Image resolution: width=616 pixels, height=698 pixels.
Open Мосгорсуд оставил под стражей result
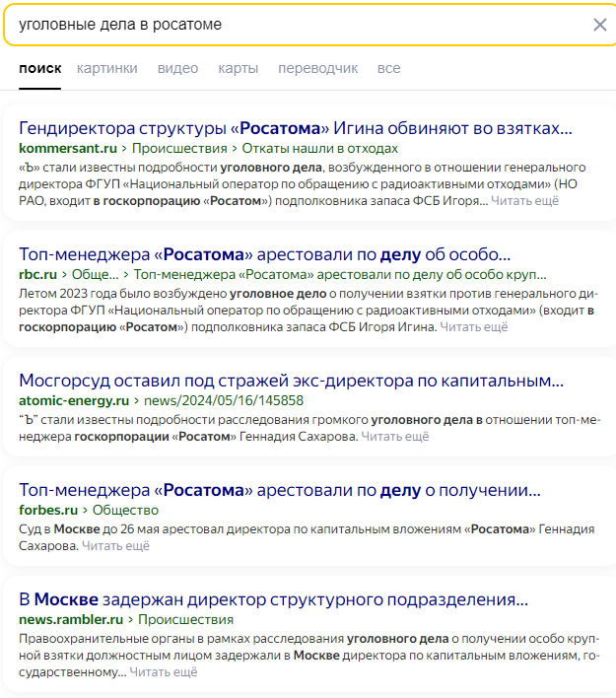291,382
